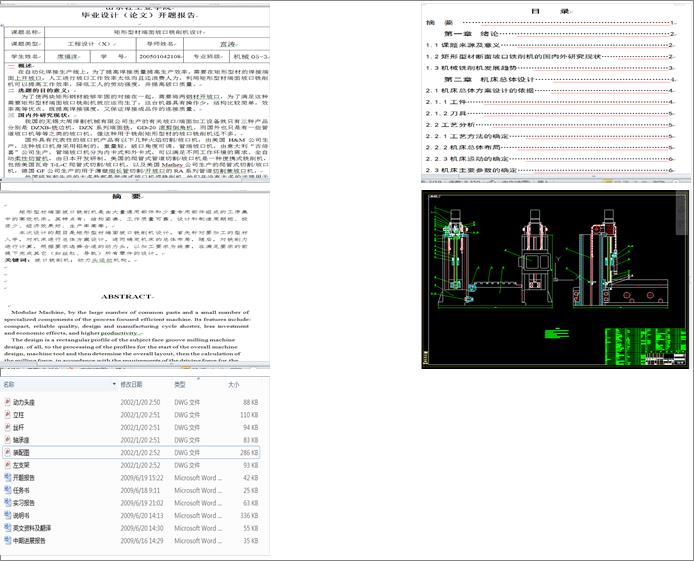Open the CAD assembly drawing thumbnail
This screenshot has height=561, width=694.
[555, 279]
